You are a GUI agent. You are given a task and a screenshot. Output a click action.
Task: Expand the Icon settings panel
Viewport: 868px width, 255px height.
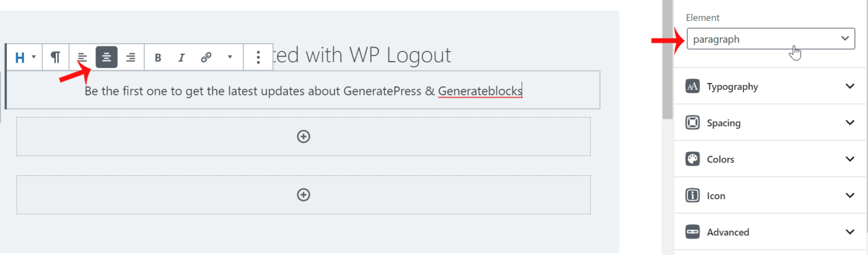770,196
